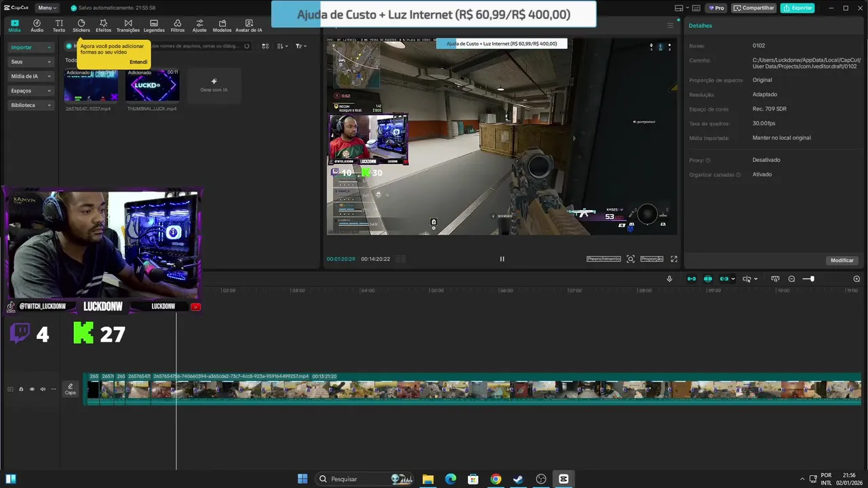This screenshot has height=488, width=868.
Task: Open the layout switch icon in title bar
Action: pos(679,8)
